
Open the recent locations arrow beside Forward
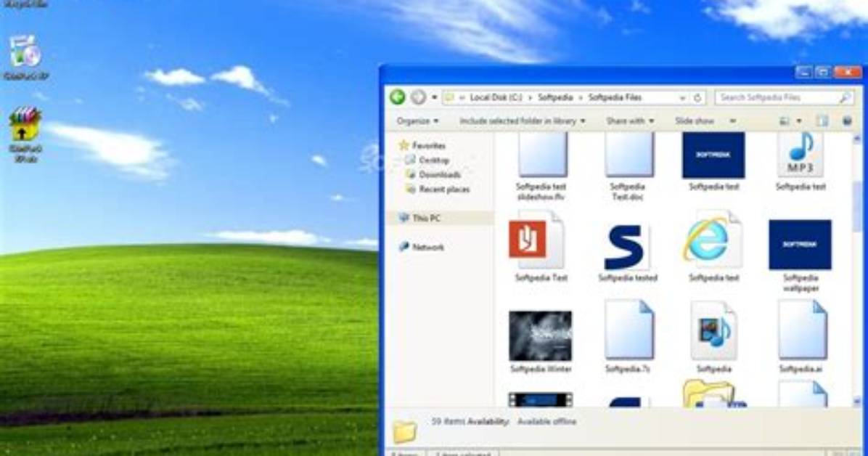[x=435, y=97]
